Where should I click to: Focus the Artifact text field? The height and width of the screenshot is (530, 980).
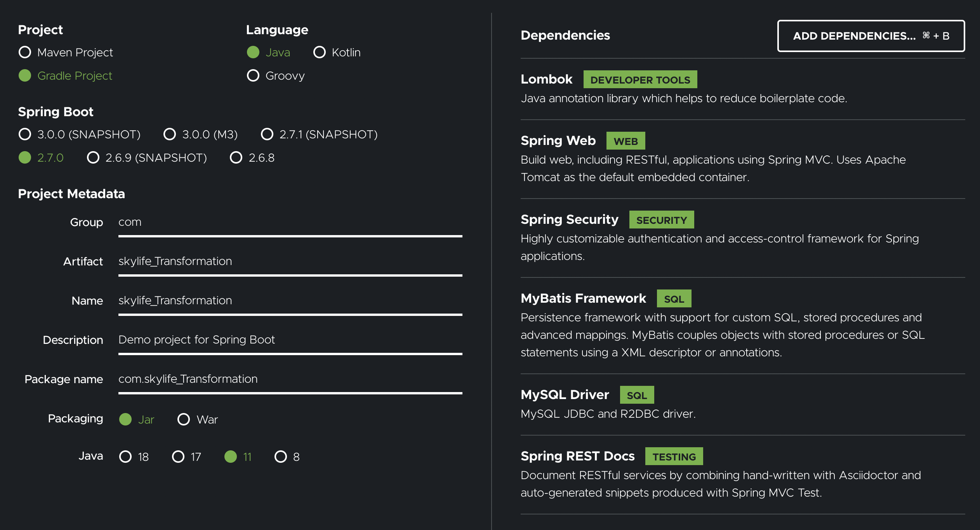pyautogui.click(x=290, y=262)
